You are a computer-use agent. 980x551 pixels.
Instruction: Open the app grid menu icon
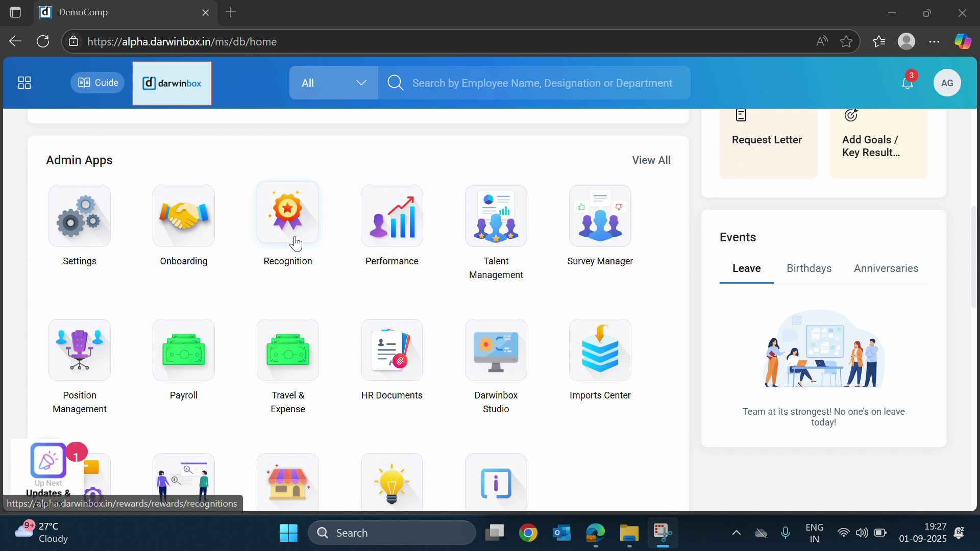point(24,83)
